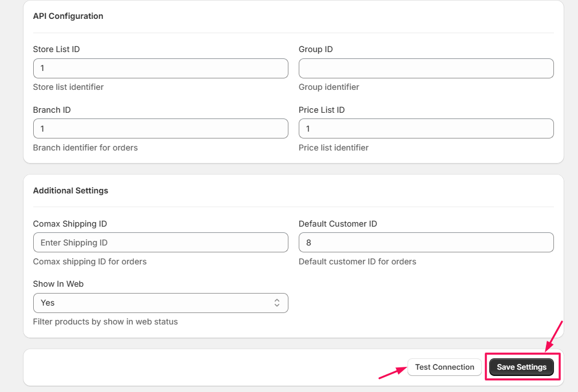Click the Default Customer ID field
The height and width of the screenshot is (392, 578).
click(426, 243)
